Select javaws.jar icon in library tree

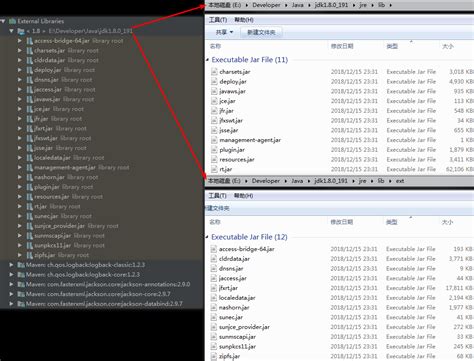click(x=29, y=99)
